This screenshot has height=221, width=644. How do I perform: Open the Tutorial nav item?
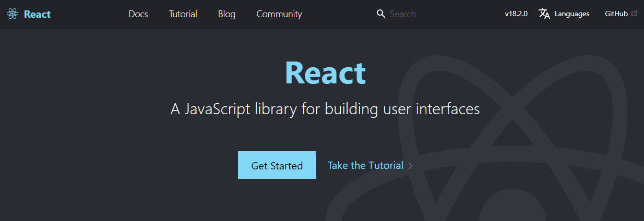click(x=183, y=14)
